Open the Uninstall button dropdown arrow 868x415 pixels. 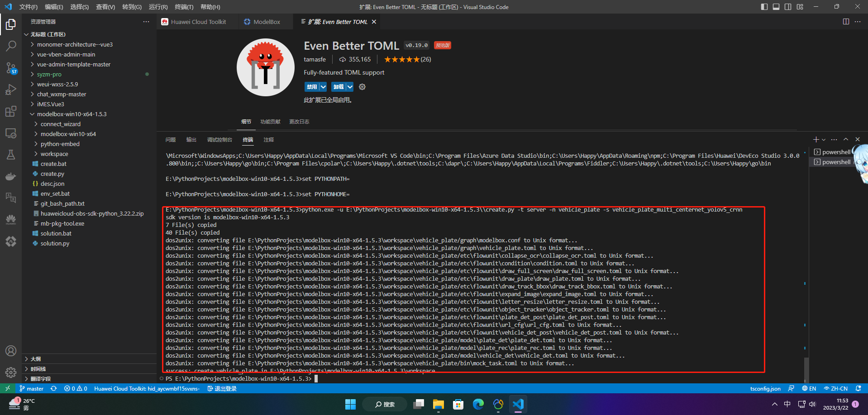350,87
